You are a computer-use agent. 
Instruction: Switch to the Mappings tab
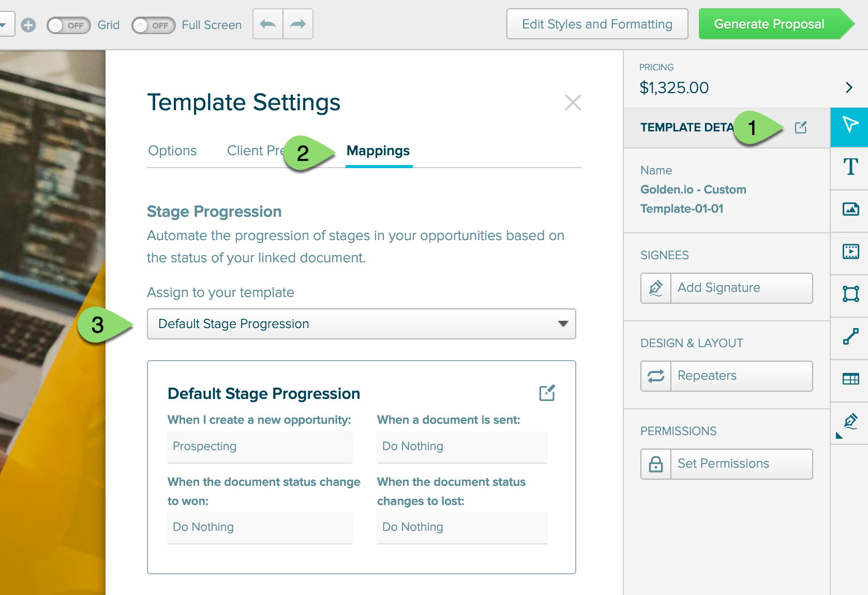tap(378, 151)
